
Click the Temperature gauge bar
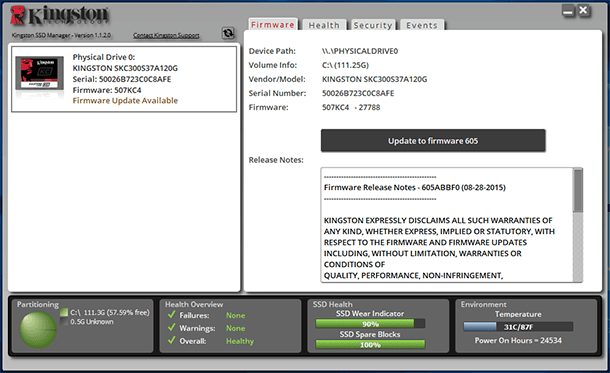(518, 327)
